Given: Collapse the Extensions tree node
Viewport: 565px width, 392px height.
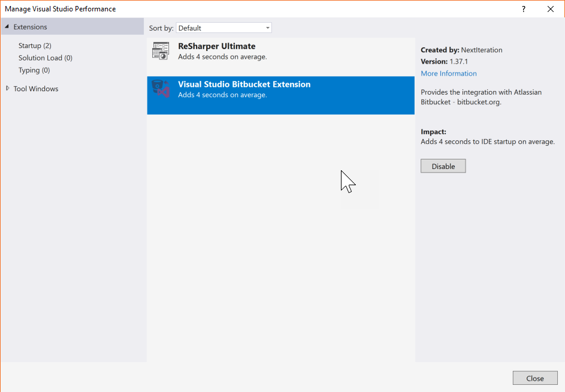Looking at the screenshot, I should 7,27.
